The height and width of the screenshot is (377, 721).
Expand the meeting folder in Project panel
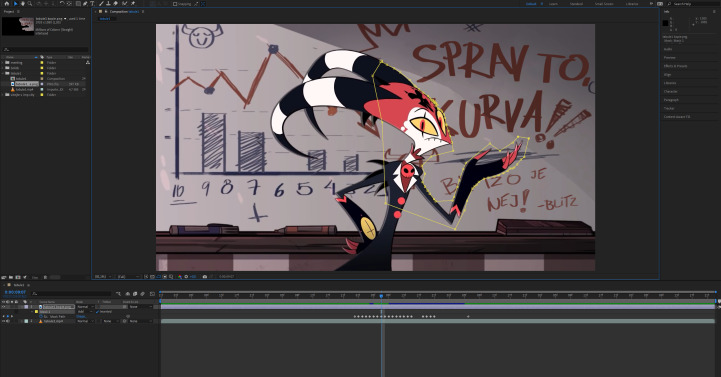pyautogui.click(x=2, y=63)
